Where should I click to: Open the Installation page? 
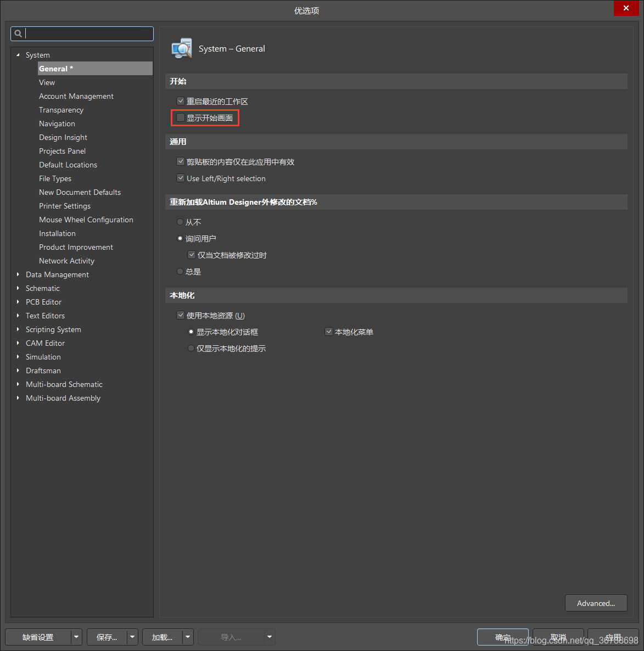(57, 233)
